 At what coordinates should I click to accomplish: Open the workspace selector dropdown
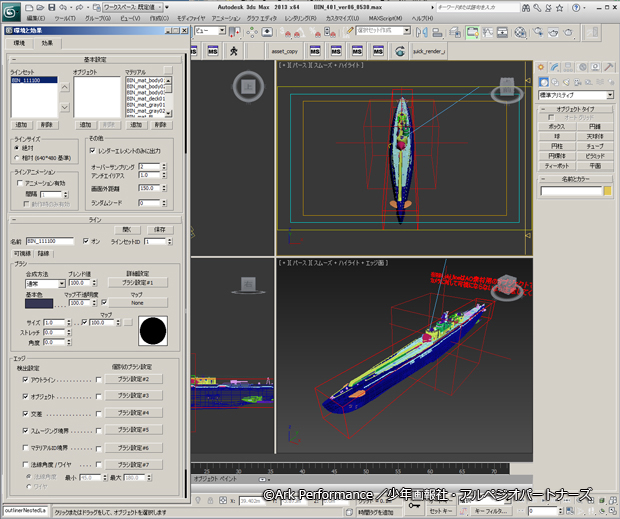pos(133,8)
